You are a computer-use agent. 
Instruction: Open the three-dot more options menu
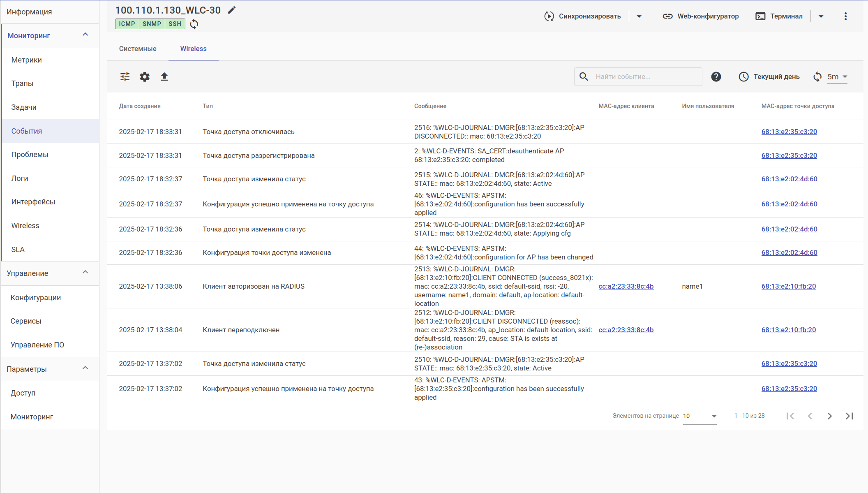pos(845,16)
